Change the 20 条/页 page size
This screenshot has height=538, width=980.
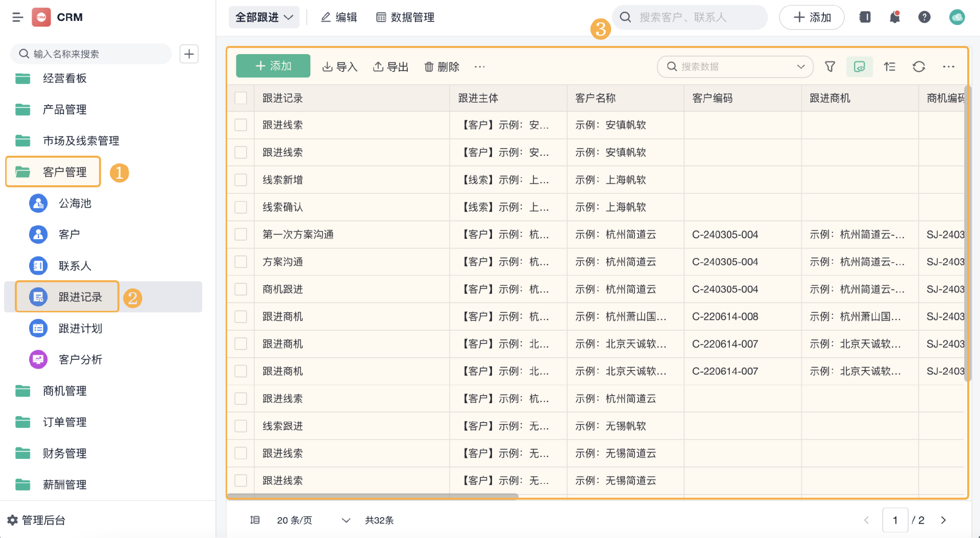point(313,520)
